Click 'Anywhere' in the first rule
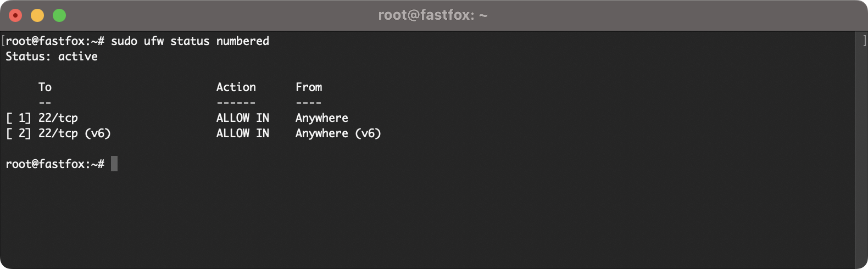 click(322, 118)
